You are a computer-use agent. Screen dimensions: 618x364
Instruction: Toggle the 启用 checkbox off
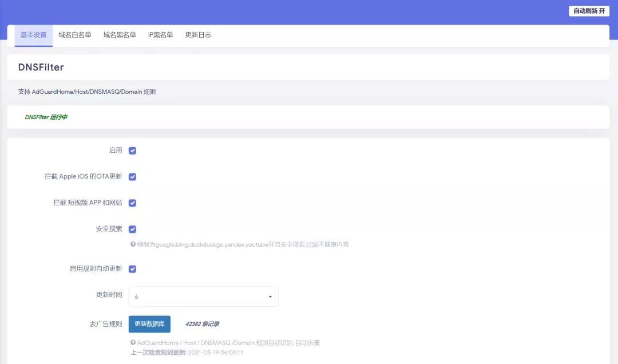pyautogui.click(x=132, y=150)
